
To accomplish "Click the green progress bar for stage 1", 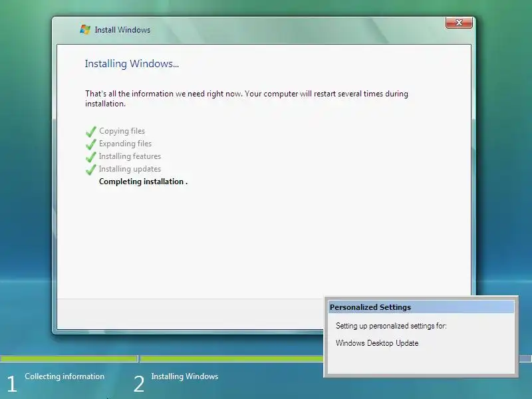I will click(69, 358).
